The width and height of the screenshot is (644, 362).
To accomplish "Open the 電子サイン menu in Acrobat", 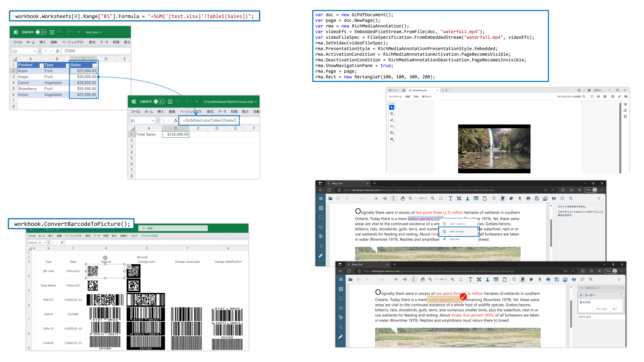I will [x=427, y=97].
